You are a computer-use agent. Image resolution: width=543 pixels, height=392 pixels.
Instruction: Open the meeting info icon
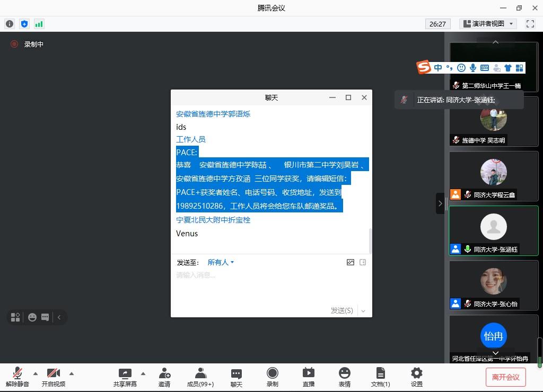click(x=10, y=24)
